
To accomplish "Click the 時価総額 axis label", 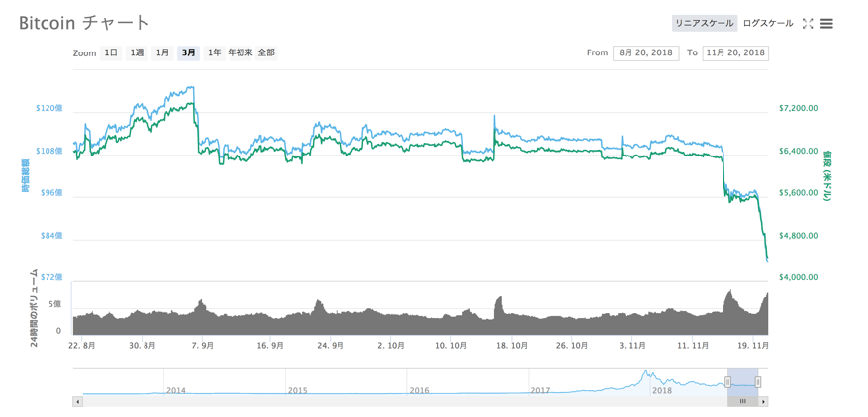I will [x=26, y=175].
